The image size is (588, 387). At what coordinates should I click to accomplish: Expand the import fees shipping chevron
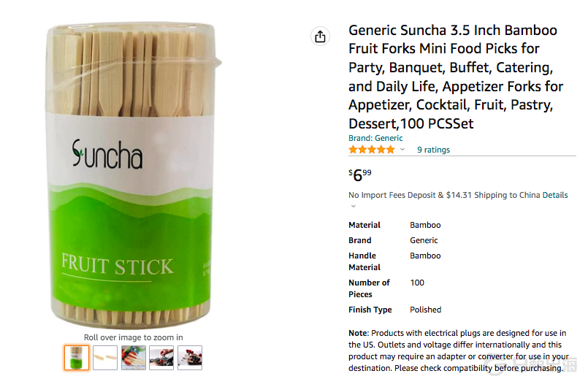[353, 206]
